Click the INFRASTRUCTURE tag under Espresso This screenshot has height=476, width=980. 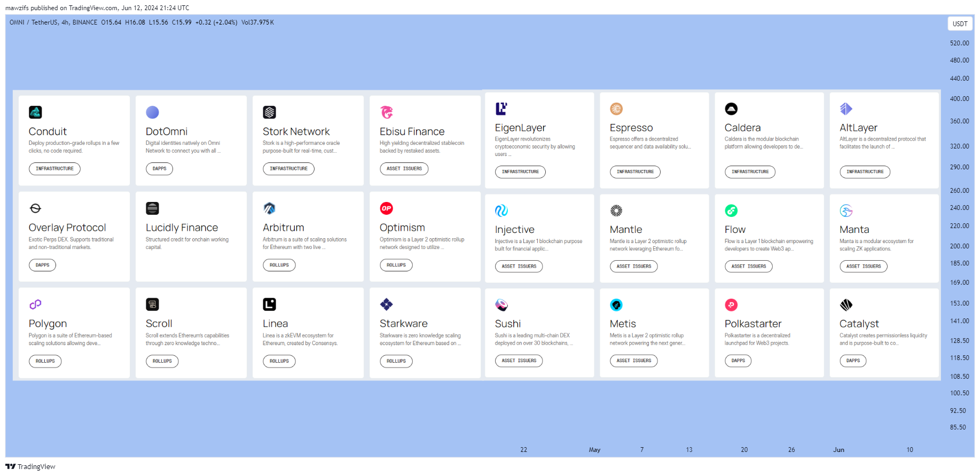tap(635, 172)
